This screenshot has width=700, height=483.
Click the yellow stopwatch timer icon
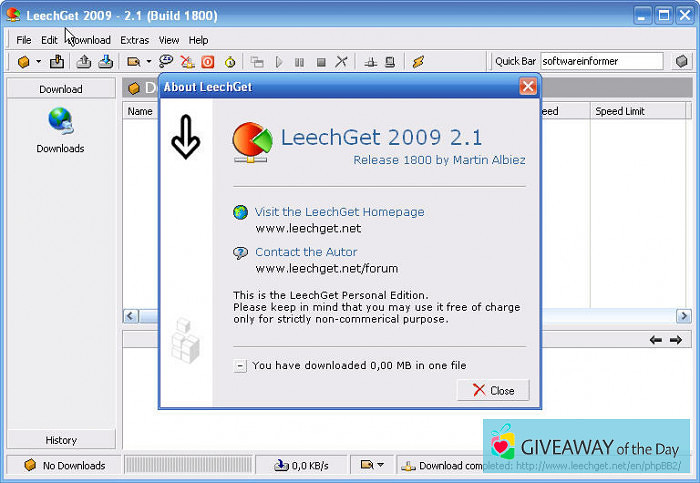tap(230, 62)
